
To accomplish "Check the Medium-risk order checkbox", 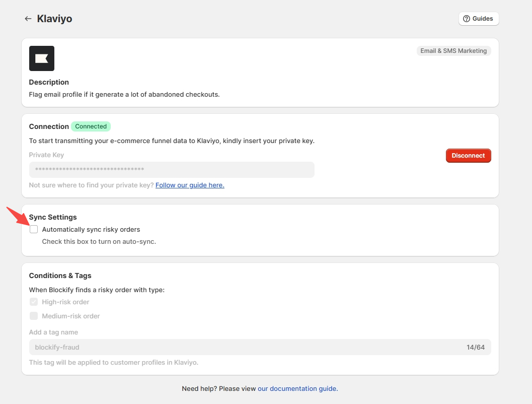I will 34,316.
